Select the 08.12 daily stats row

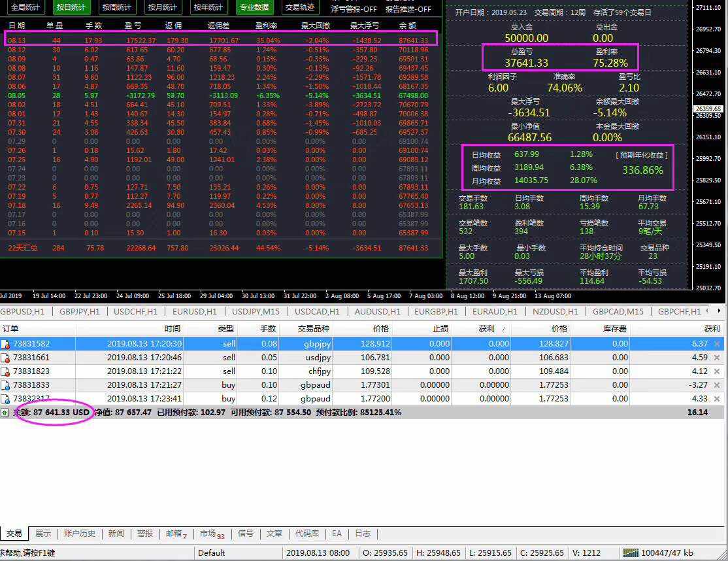218,50
